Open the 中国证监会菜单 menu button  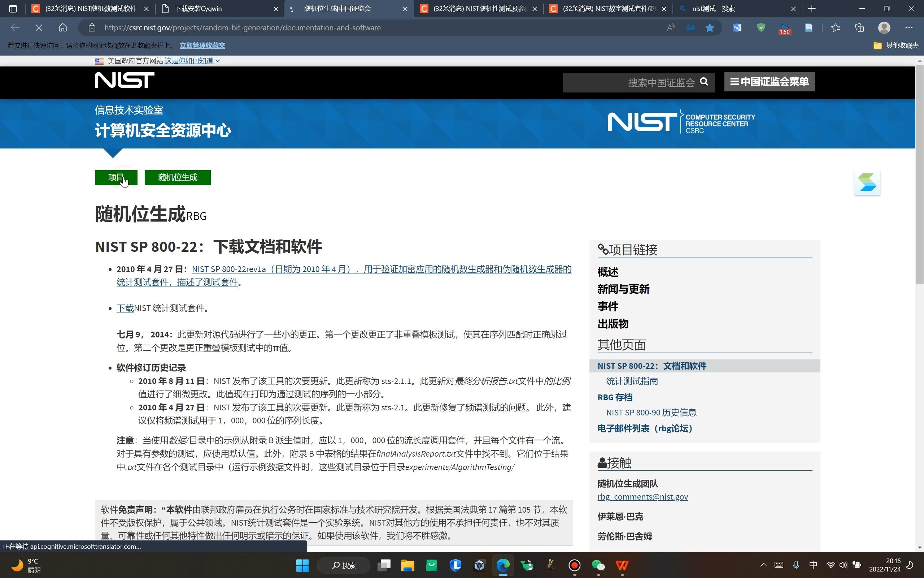click(x=769, y=81)
